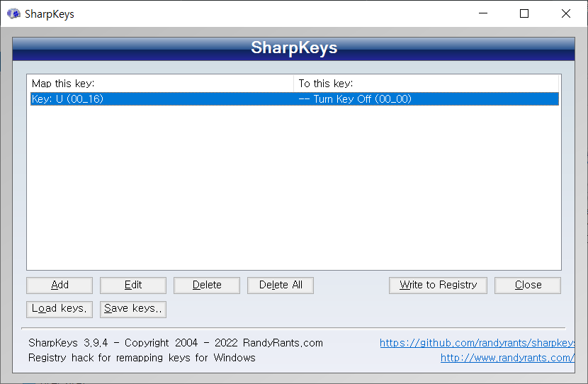Click Save keys button

click(x=132, y=309)
